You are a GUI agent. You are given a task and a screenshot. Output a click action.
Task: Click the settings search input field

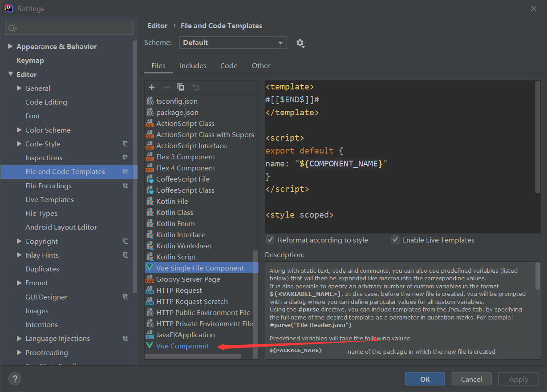click(69, 28)
